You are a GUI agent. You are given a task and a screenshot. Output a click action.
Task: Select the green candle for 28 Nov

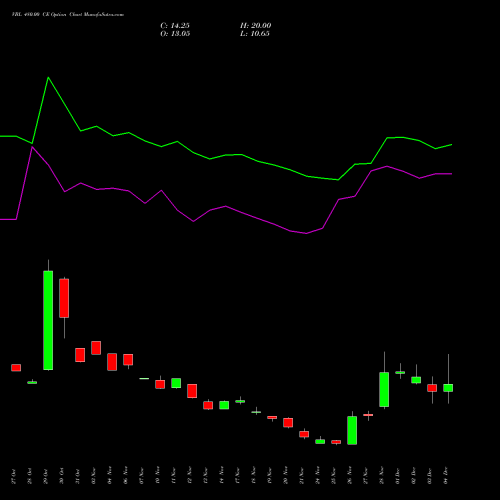(x=384, y=390)
